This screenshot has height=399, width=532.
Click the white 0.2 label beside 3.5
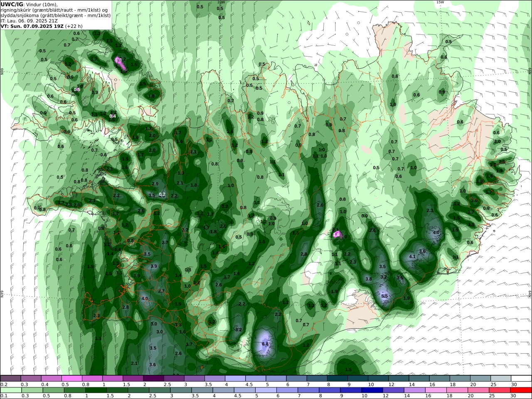(162, 195)
